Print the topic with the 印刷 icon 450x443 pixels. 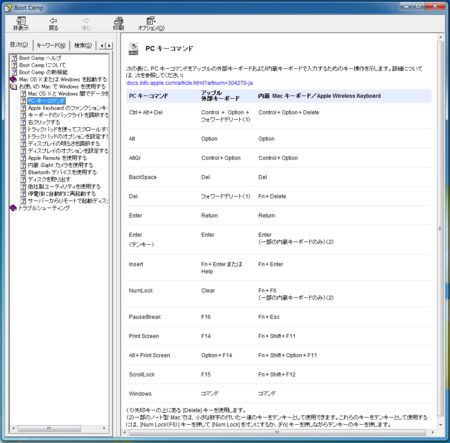pyautogui.click(x=118, y=24)
